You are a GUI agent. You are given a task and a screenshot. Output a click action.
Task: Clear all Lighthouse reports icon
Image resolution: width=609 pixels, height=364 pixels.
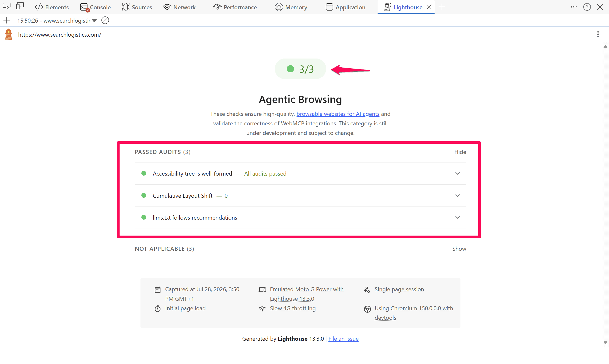tap(105, 20)
